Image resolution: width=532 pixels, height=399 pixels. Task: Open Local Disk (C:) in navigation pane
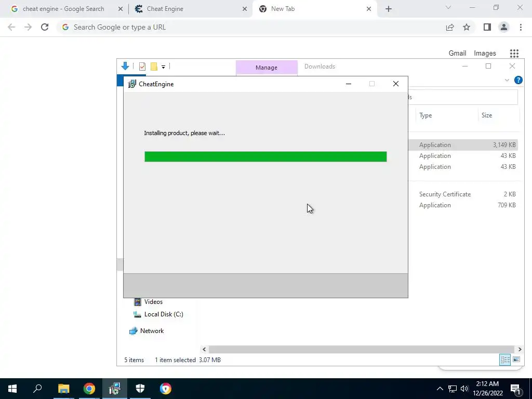point(158,314)
